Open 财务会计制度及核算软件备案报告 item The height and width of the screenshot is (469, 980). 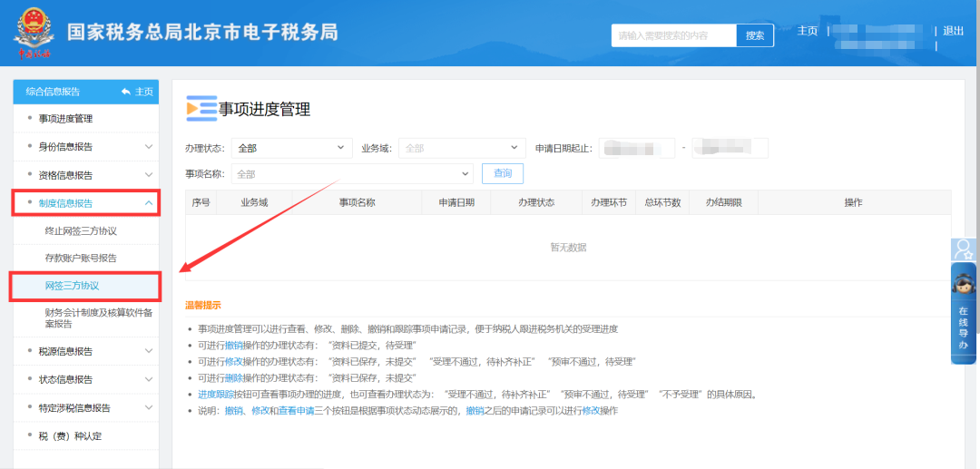pos(99,318)
